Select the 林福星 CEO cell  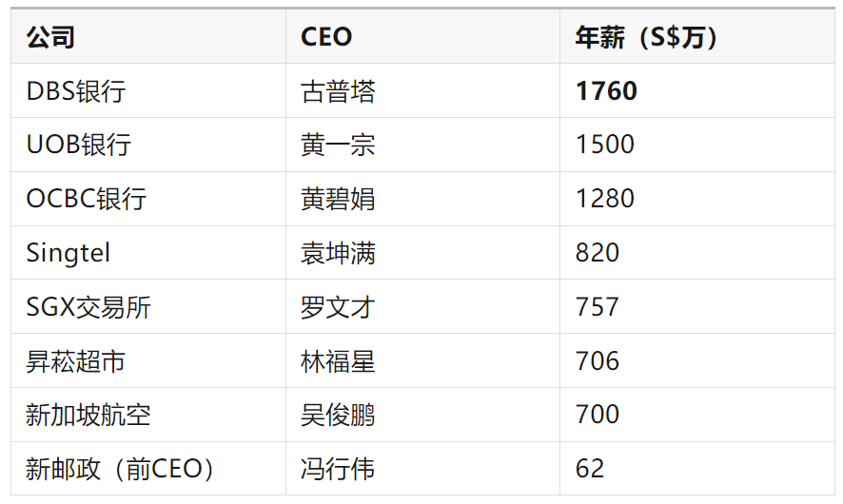click(422, 361)
